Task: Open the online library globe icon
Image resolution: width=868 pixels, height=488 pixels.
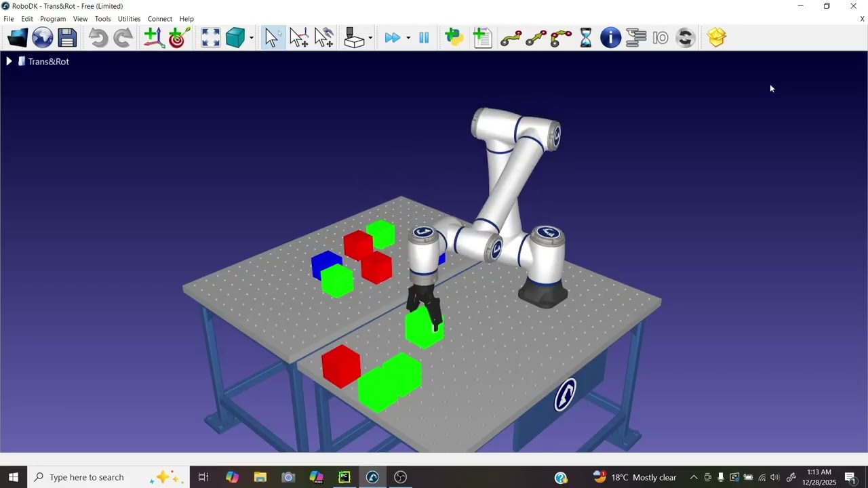Action: (x=43, y=38)
